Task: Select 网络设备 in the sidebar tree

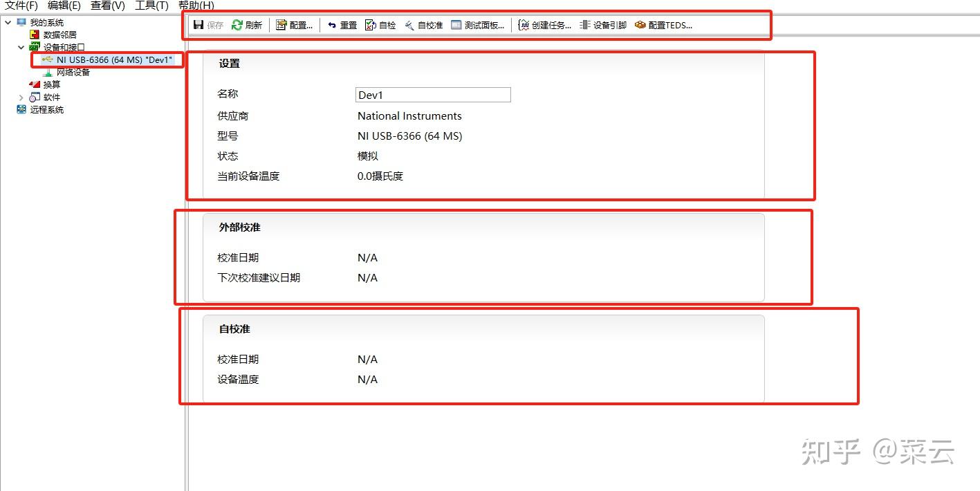Action: pyautogui.click(x=71, y=72)
